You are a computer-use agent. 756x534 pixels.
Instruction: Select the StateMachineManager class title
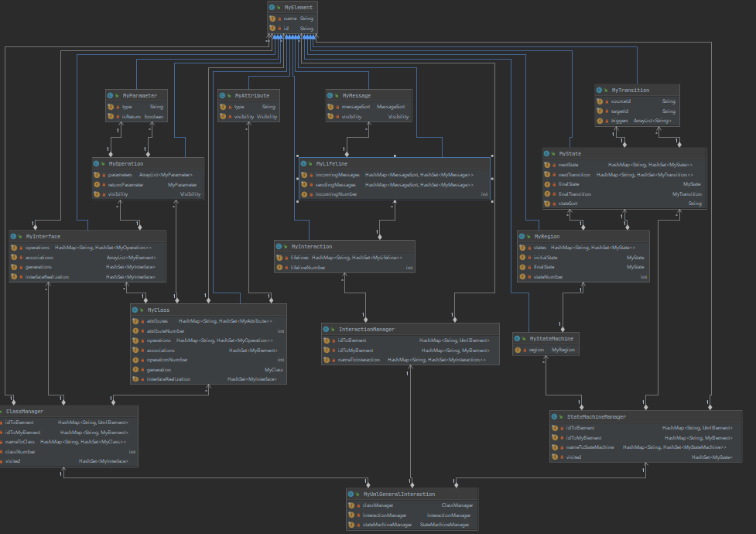pos(597,417)
